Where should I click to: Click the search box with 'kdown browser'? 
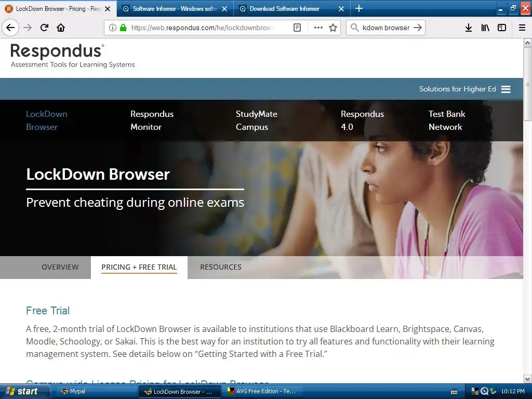386,28
